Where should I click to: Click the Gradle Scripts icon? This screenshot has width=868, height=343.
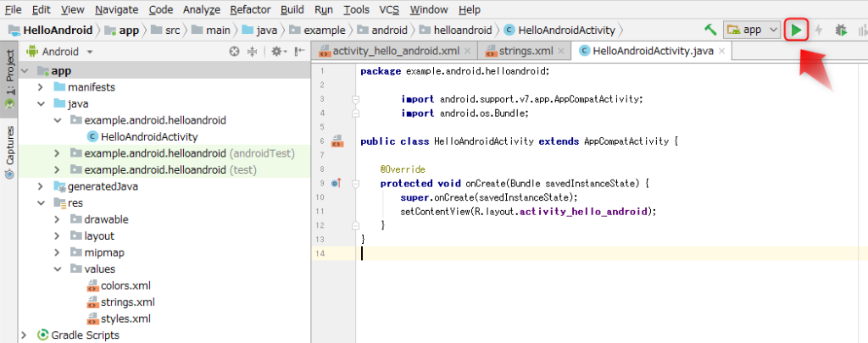pos(42,335)
